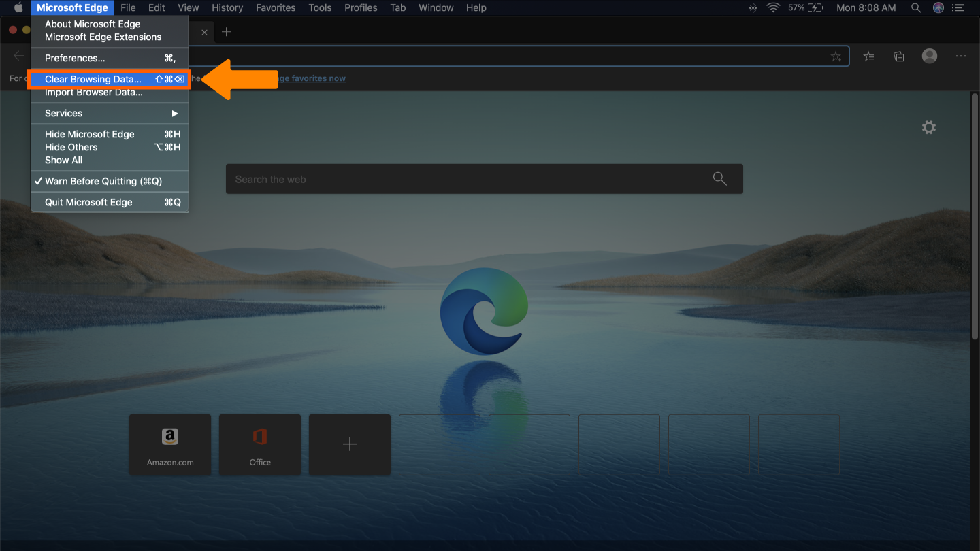980x551 pixels.
Task: Add a new quick link tile
Action: click(350, 444)
